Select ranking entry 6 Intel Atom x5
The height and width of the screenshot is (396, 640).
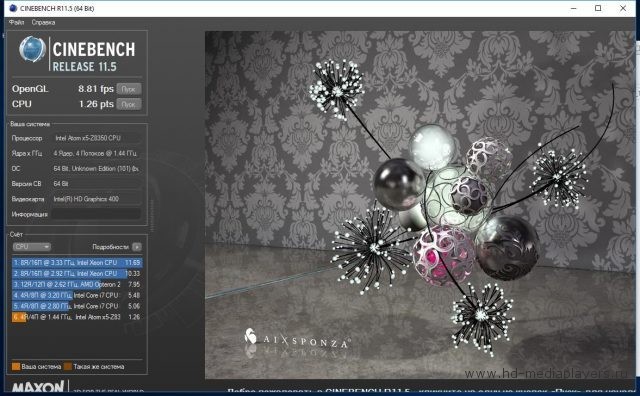(77, 317)
